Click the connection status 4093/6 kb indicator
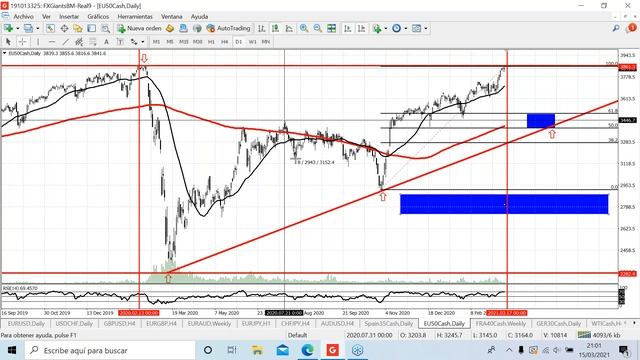This screenshot has width=640, height=360. point(599,335)
